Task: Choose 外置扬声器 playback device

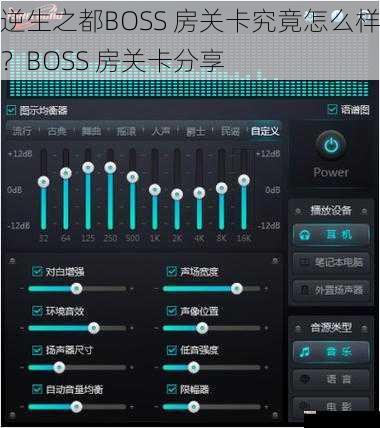Action: (331, 290)
